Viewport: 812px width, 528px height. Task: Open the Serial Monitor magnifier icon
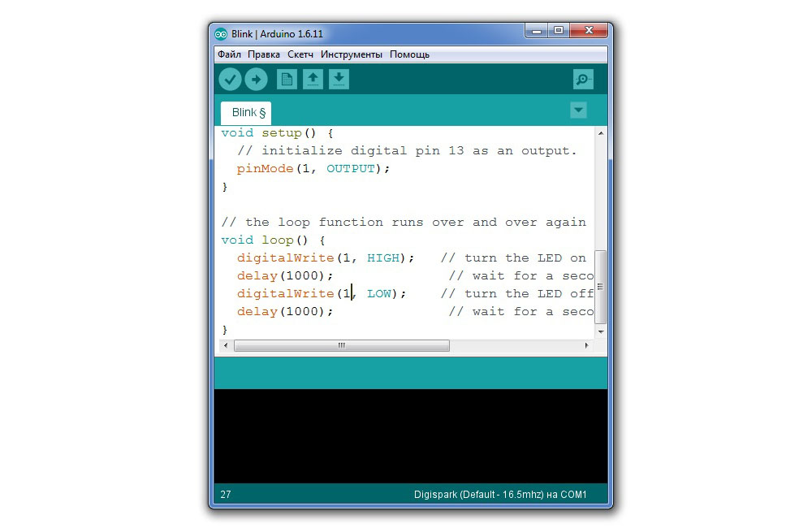click(x=582, y=79)
